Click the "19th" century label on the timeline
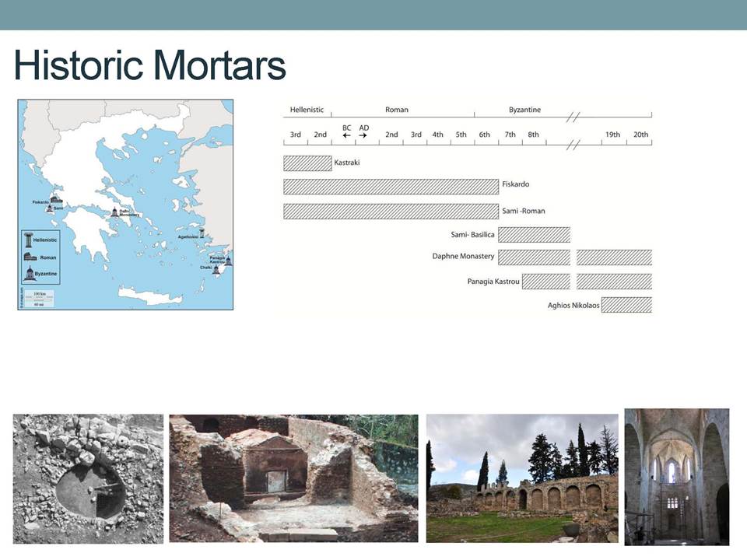Screen dimensions: 747x560 613,135
